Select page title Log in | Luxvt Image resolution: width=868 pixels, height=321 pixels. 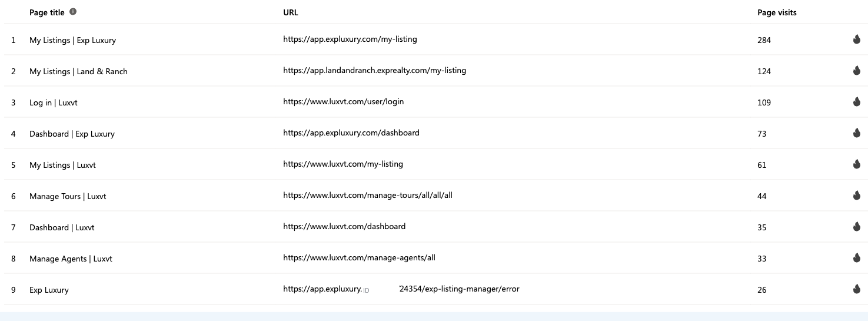[x=54, y=103]
